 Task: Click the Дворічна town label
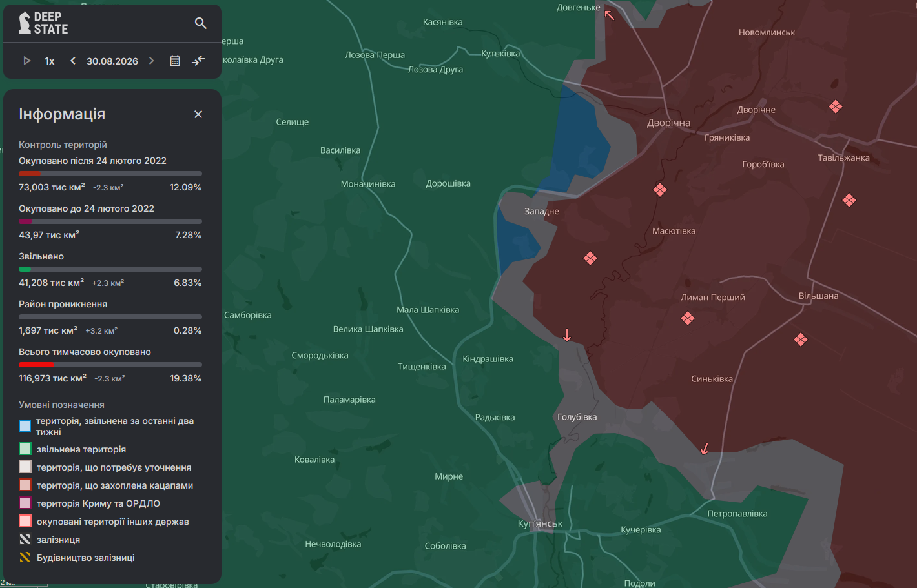click(668, 123)
